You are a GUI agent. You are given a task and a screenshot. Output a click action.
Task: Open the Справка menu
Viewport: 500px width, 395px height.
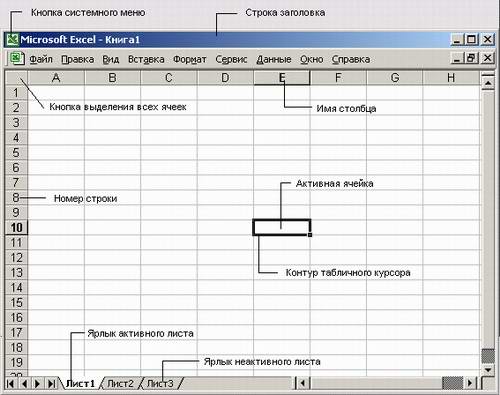click(x=351, y=59)
